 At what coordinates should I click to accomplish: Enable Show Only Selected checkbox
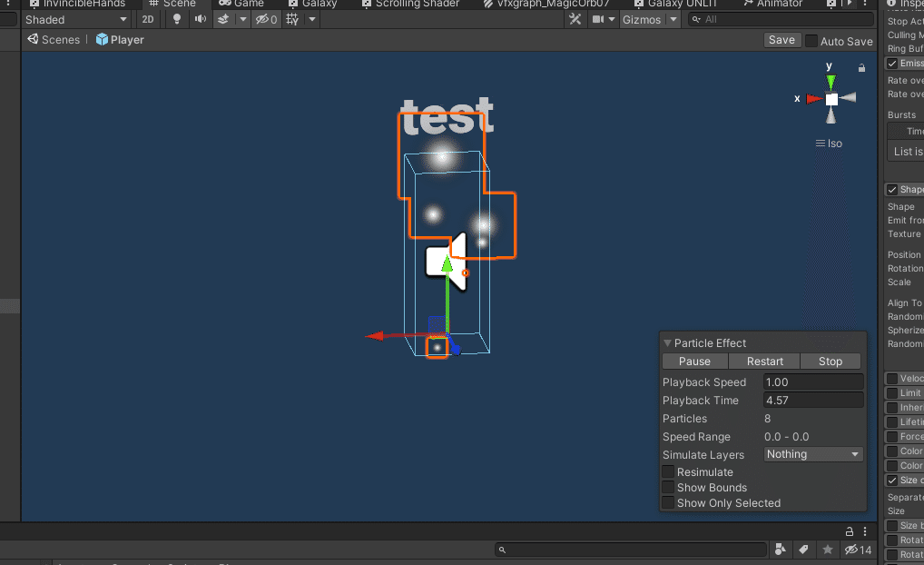pos(668,502)
